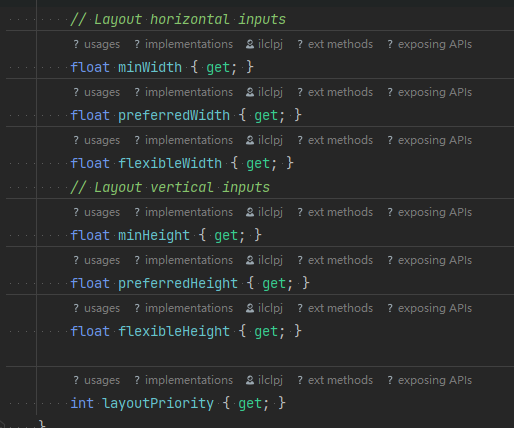Click get accessor of flexibleWidth
This screenshot has width=514, height=428.
click(258, 164)
